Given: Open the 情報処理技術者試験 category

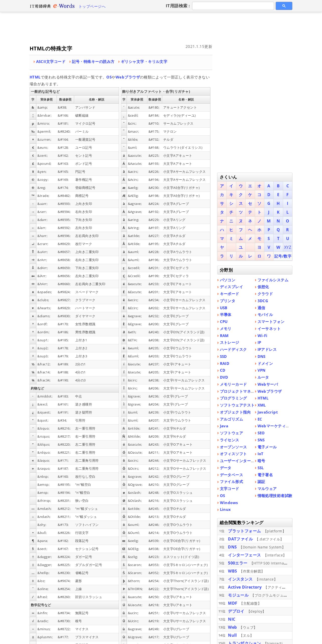Looking at the screenshot, I should point(275,496).
